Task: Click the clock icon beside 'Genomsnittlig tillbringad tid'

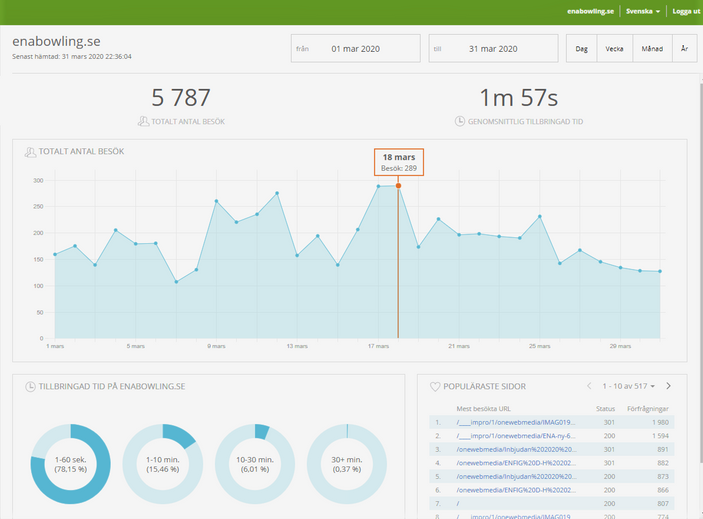Action: [x=460, y=121]
